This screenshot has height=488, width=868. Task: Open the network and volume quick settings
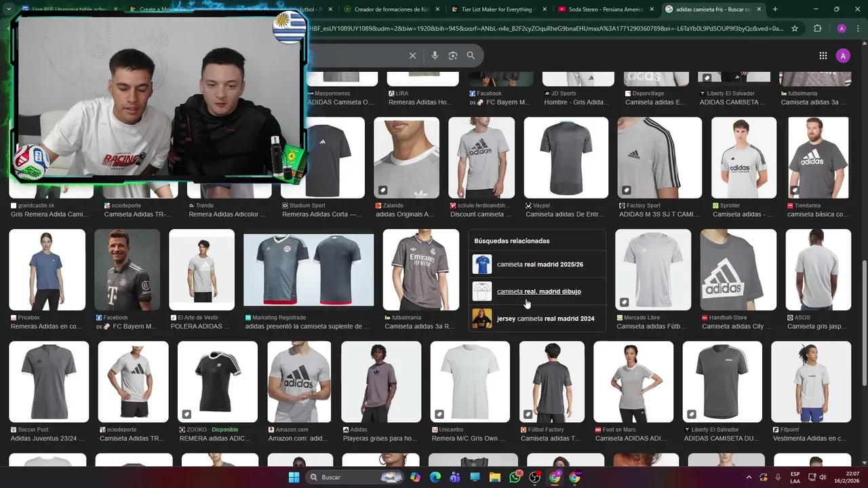816,477
